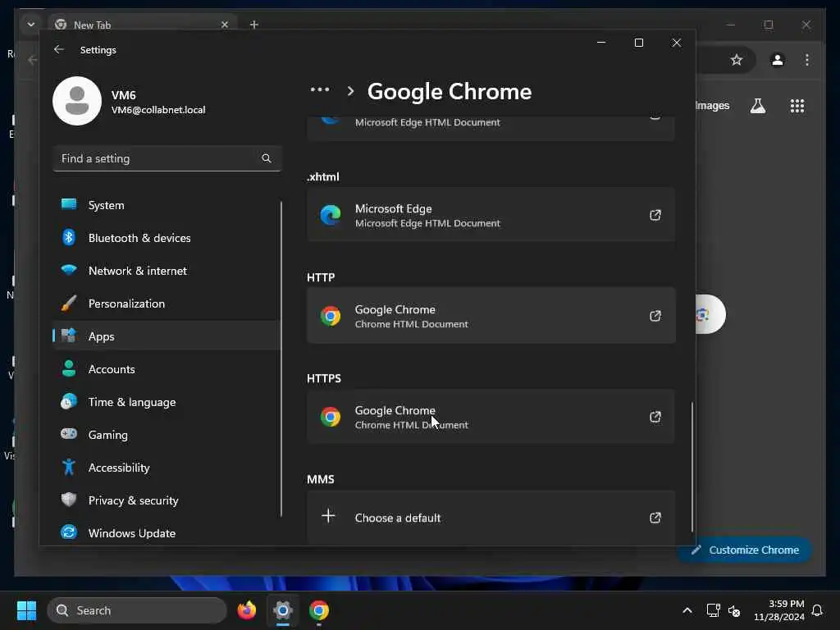840x630 pixels.
Task: Choose a default for MMS
Action: (x=491, y=518)
